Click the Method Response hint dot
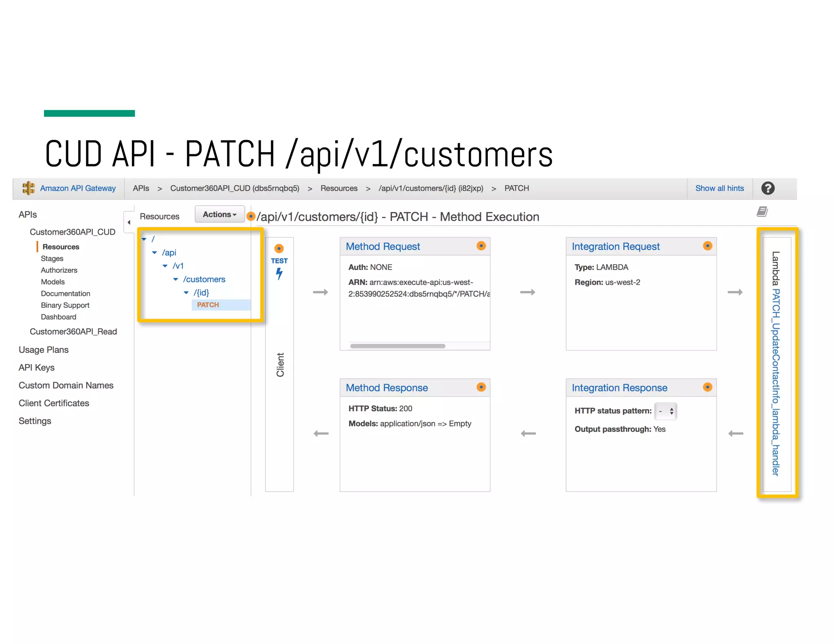The height and width of the screenshot is (644, 834). tap(481, 387)
